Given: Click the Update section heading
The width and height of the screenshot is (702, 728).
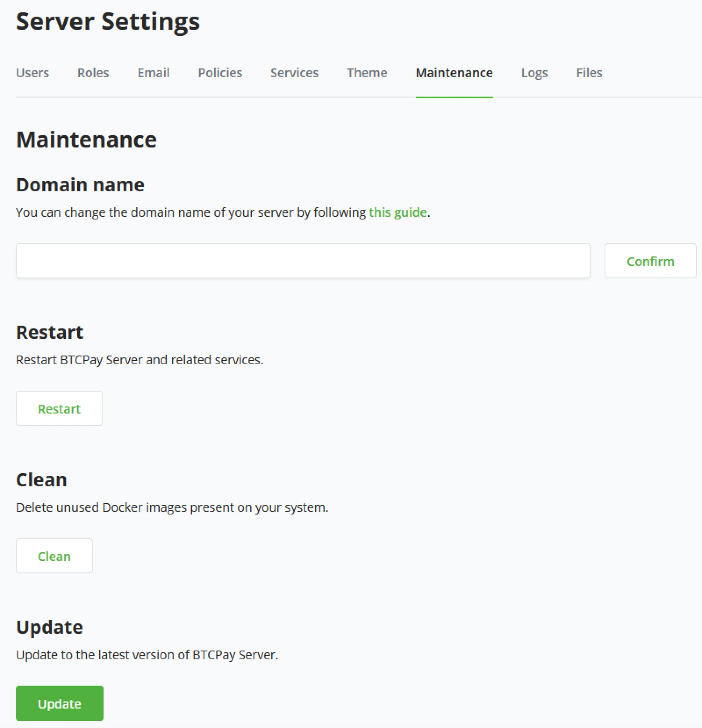Looking at the screenshot, I should pos(49,627).
